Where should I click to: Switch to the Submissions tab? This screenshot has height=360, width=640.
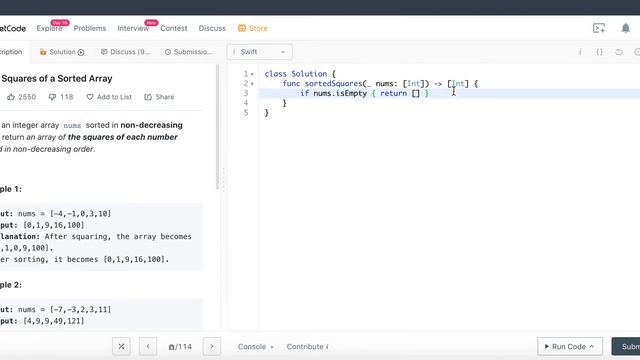tap(189, 52)
